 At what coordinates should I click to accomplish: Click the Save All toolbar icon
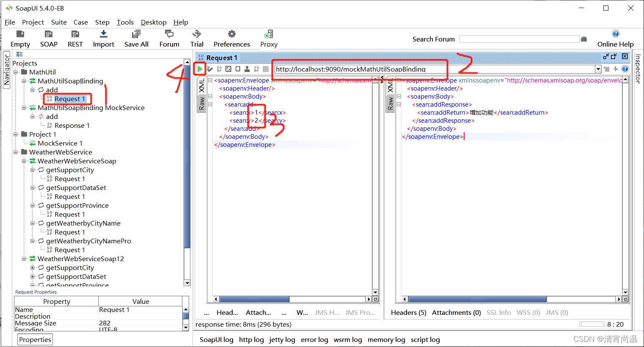(x=136, y=34)
